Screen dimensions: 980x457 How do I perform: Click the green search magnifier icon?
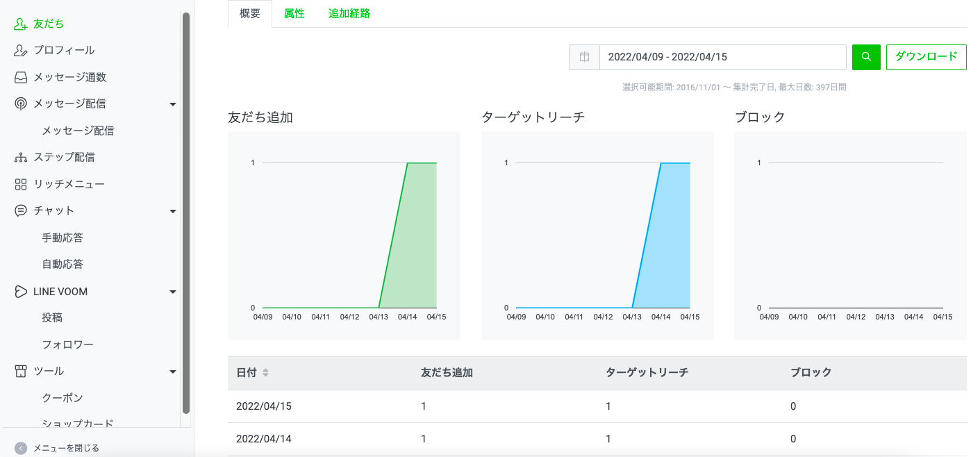[x=865, y=57]
